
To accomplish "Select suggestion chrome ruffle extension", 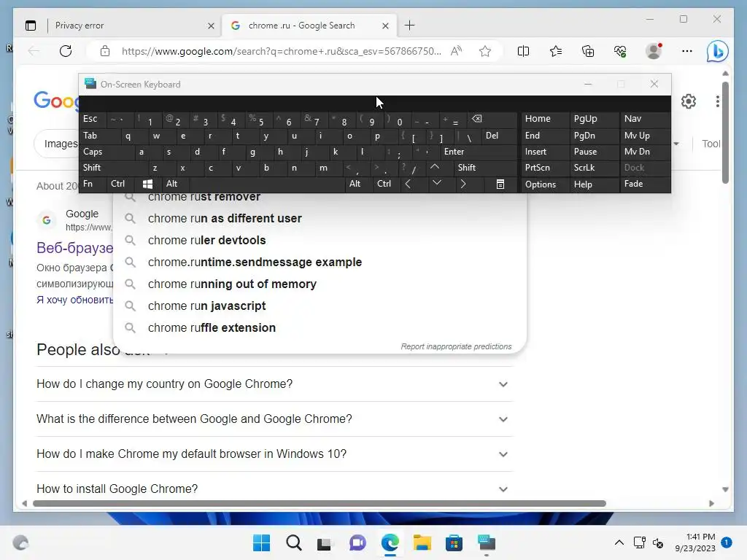I will pyautogui.click(x=320, y=328).
